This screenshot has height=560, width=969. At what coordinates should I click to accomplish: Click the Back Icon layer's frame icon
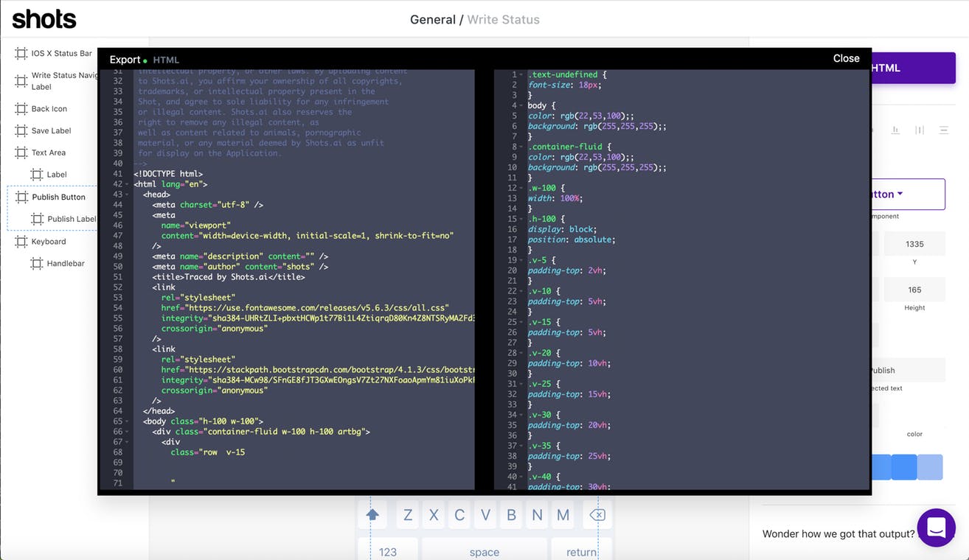[21, 109]
